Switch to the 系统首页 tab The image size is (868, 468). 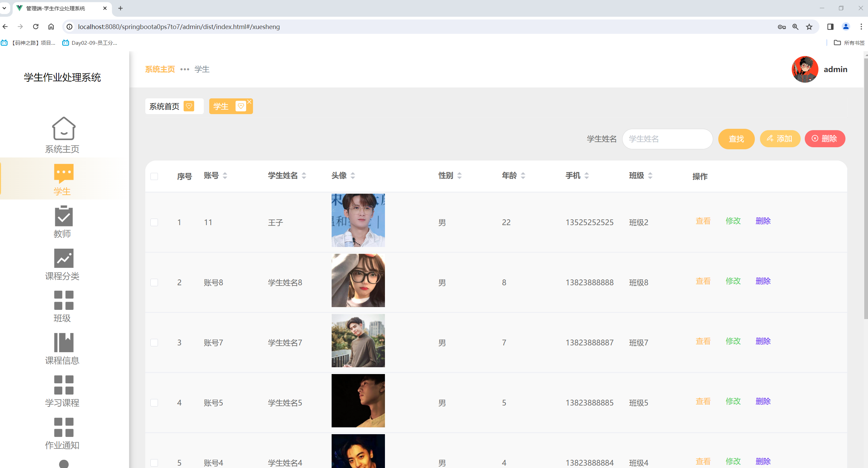[164, 107]
